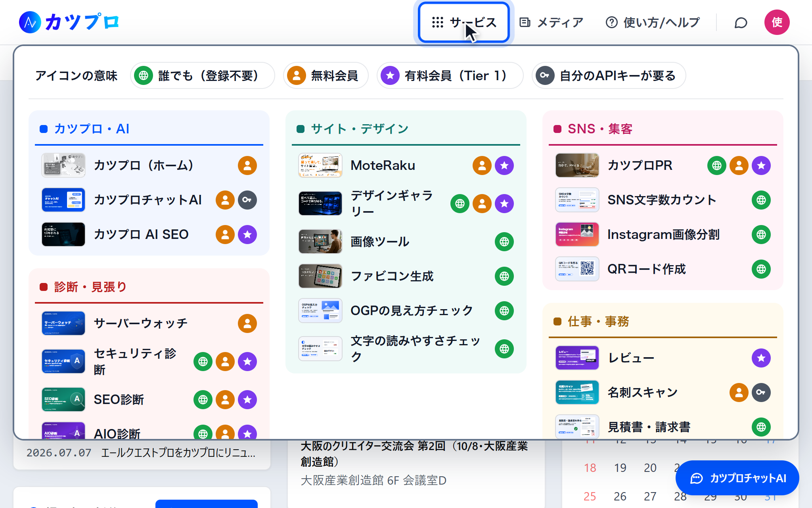Screen dimensions: 812x508
Task: Open セキュリティ診断 service
Action: (149, 362)
